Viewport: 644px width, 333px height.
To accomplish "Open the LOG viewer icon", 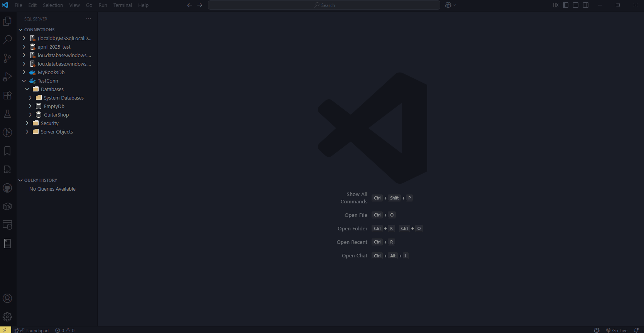I will coord(7,169).
